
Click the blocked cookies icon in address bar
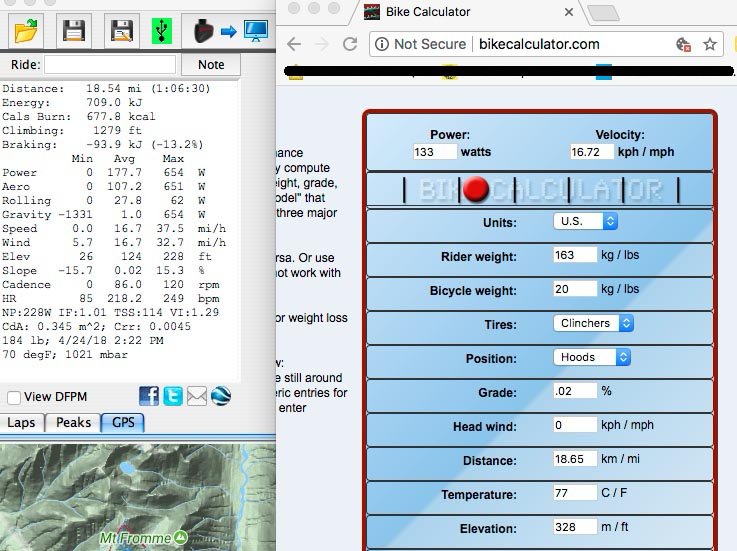tap(683, 44)
